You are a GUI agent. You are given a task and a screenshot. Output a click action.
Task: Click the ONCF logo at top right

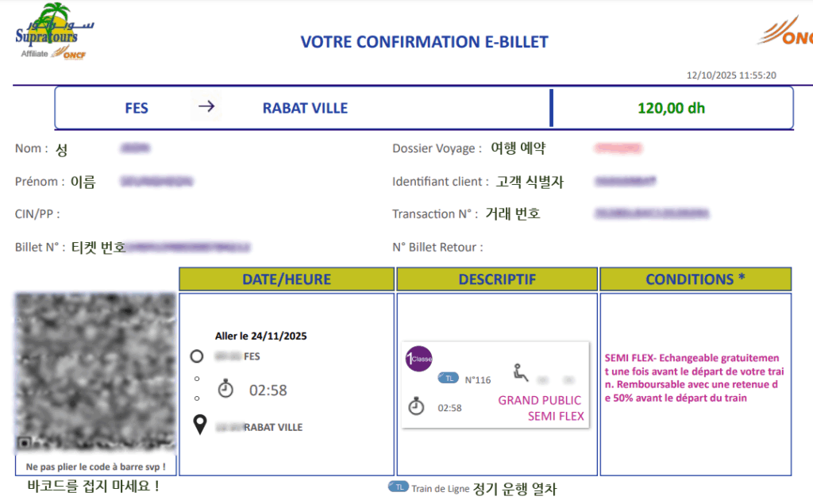tap(786, 33)
